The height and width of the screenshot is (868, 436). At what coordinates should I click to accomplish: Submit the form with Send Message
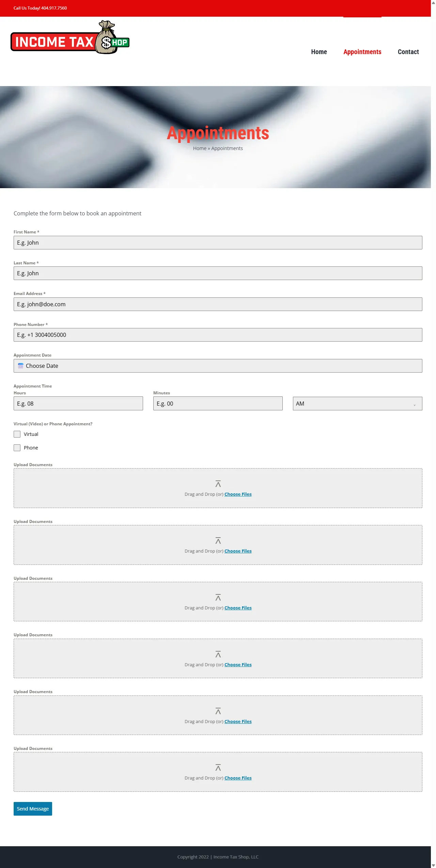(x=33, y=809)
